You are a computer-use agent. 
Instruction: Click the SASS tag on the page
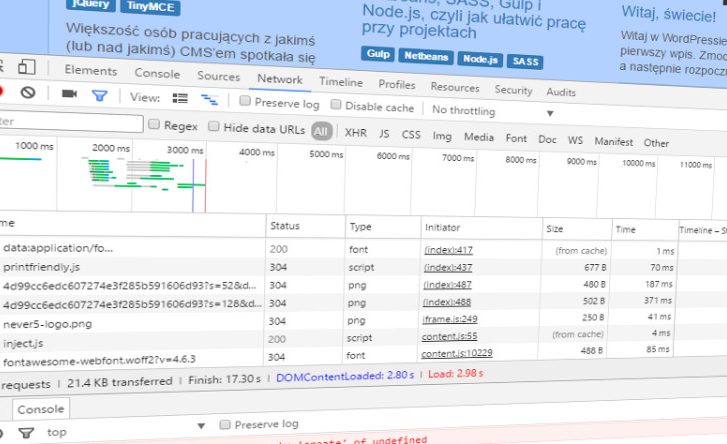tap(525, 61)
